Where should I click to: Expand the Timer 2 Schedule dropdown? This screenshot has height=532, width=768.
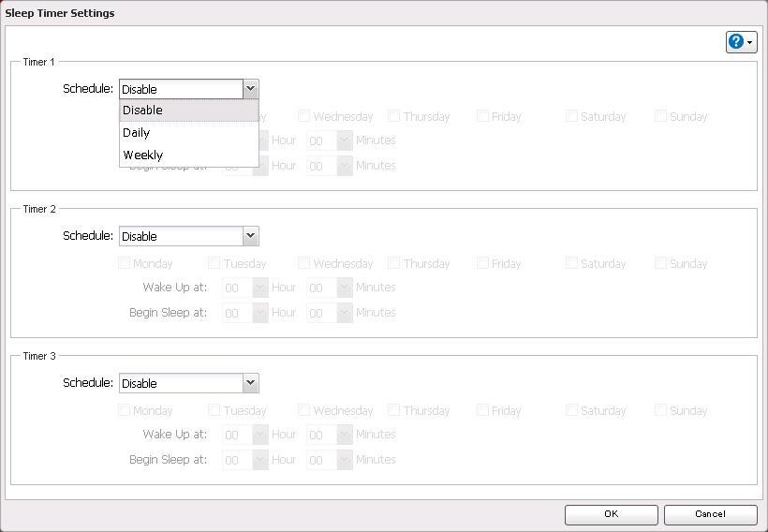(250, 236)
